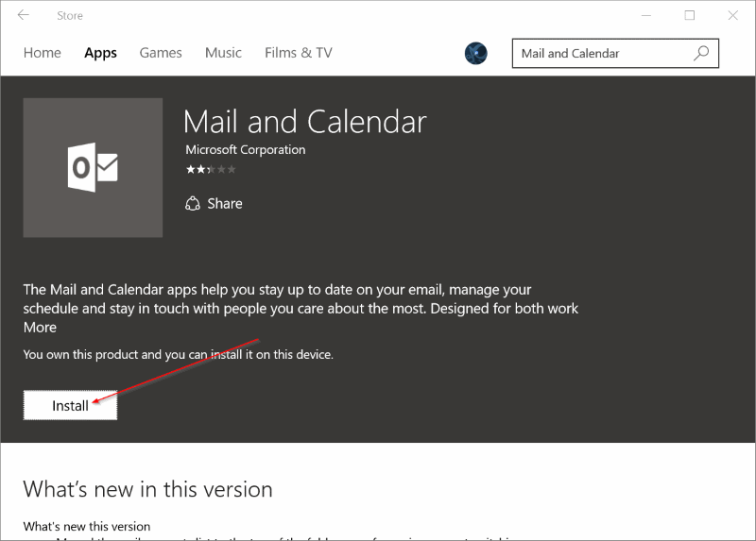
Task: Click the Mail and Calendar app logo
Action: click(x=93, y=167)
